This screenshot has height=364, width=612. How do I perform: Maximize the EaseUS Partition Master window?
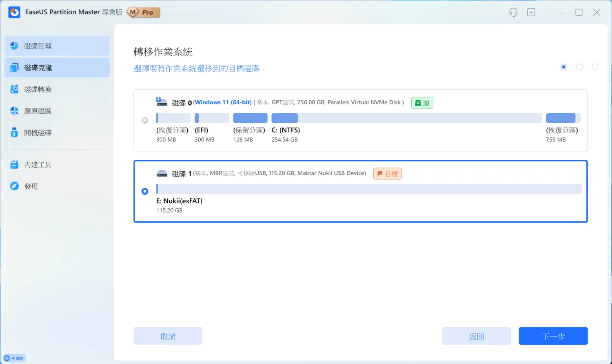tap(579, 12)
